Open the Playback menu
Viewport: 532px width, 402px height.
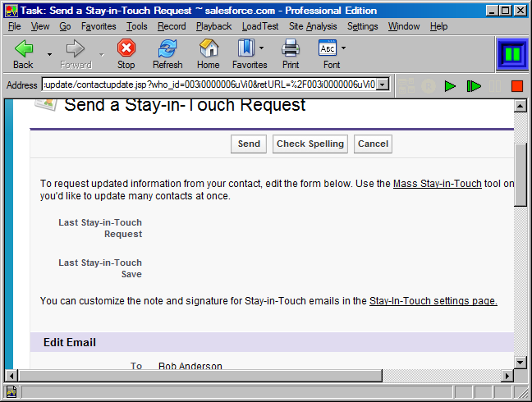pos(213,26)
